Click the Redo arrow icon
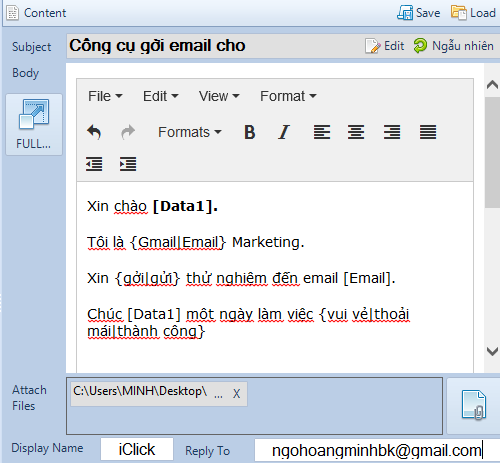Image resolution: width=500 pixels, height=463 pixels. point(128,132)
